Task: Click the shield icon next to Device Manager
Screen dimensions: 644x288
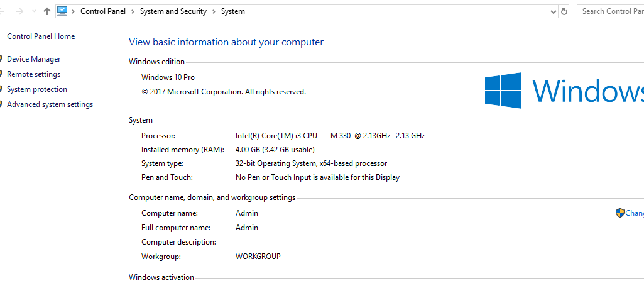Action: tap(1, 59)
